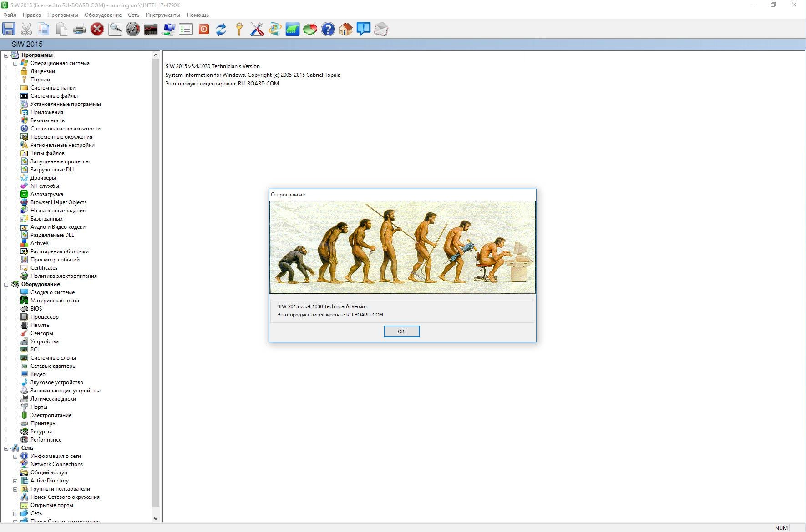806x532 pixels.
Task: Click the Windows update globe icon
Action: pos(275,30)
